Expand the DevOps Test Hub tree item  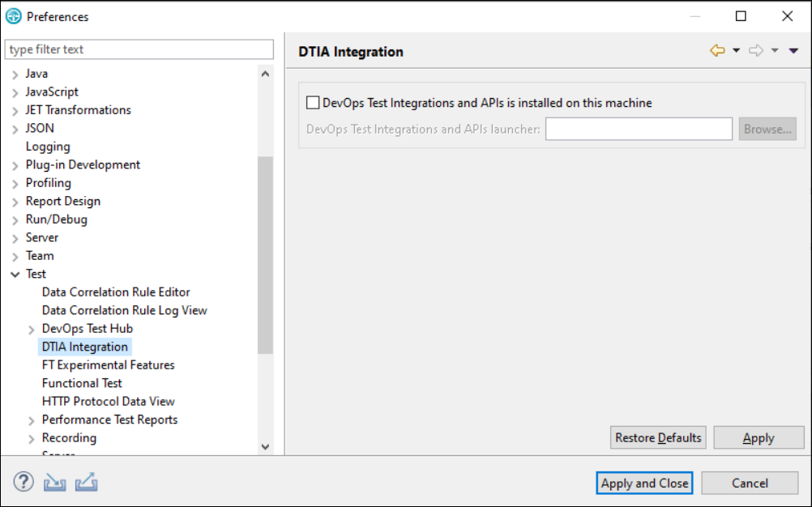pyautogui.click(x=32, y=328)
